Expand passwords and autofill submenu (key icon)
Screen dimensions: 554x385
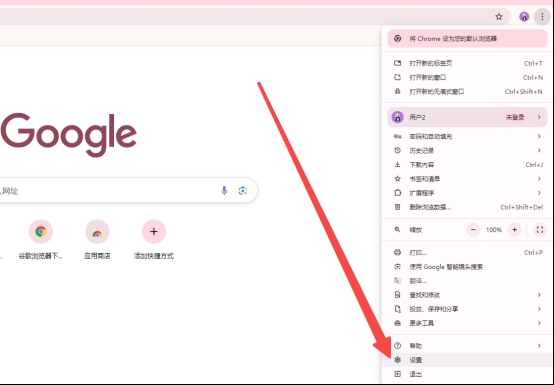coord(467,136)
